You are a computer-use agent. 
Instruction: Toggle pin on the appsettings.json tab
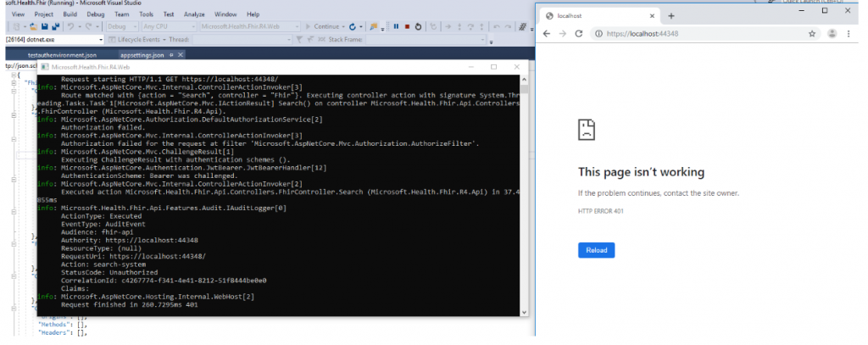tap(171, 54)
